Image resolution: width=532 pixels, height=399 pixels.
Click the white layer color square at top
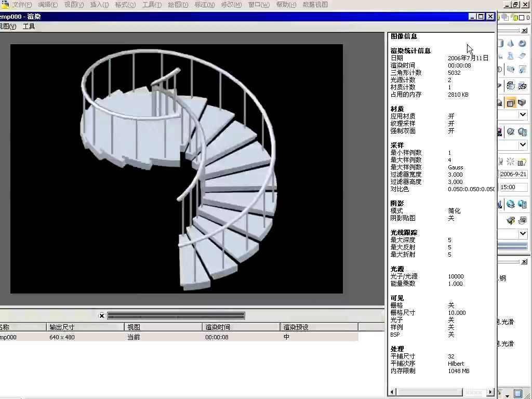point(522,18)
